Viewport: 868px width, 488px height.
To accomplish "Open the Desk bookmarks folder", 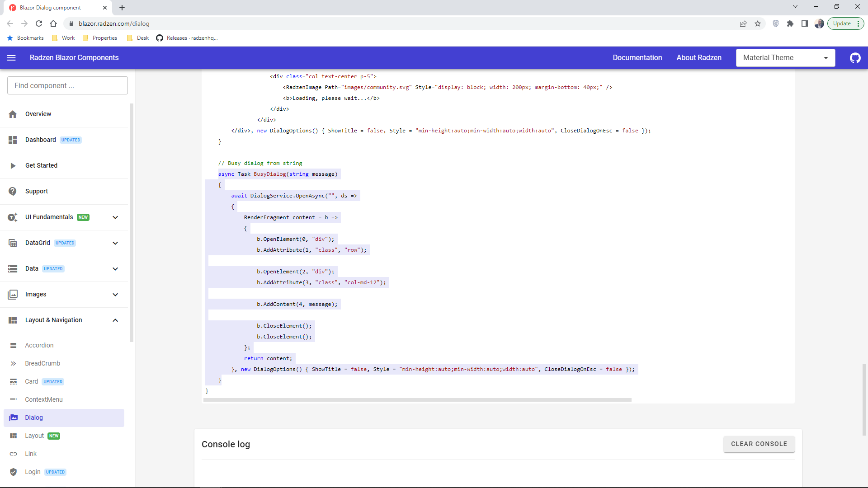I will coord(138,38).
